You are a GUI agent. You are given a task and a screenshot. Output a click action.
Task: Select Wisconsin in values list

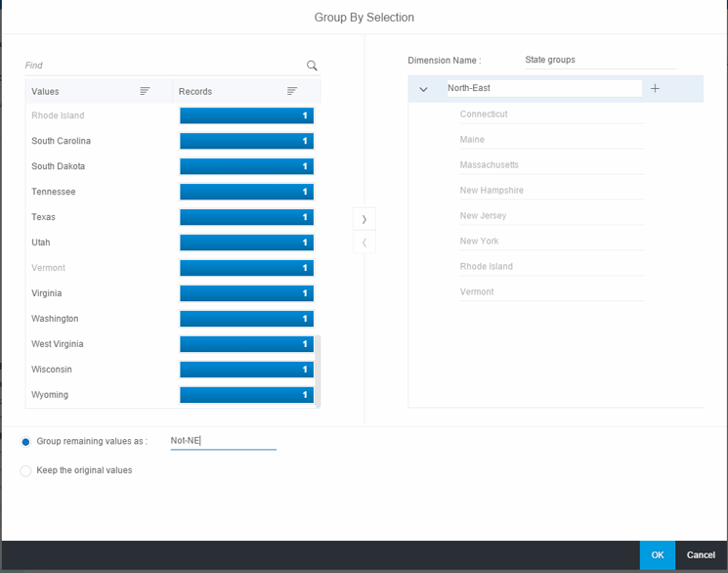(x=52, y=370)
